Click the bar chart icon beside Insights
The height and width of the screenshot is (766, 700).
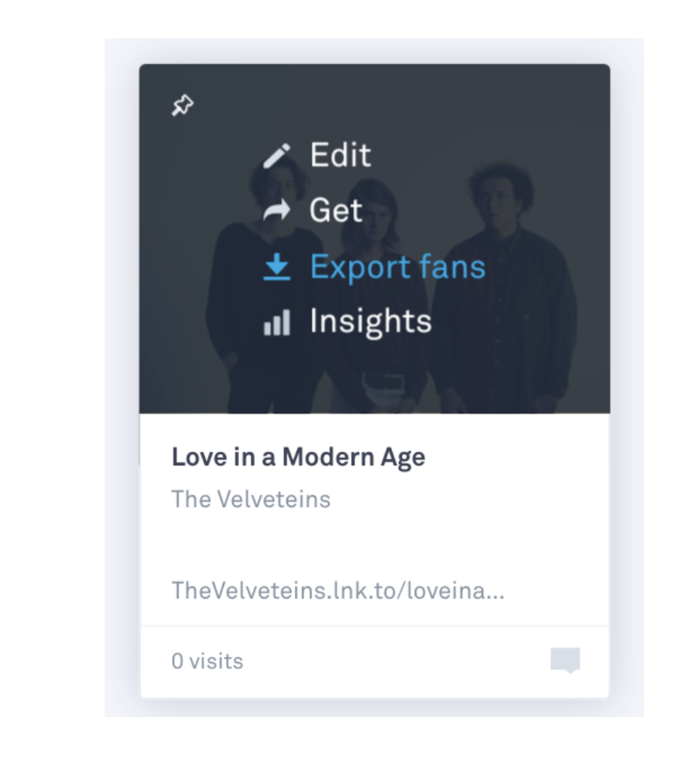[x=277, y=323]
